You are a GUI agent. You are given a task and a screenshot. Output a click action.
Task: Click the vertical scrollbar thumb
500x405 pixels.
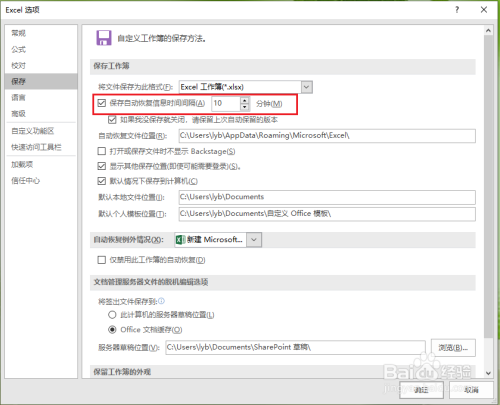[x=488, y=187]
